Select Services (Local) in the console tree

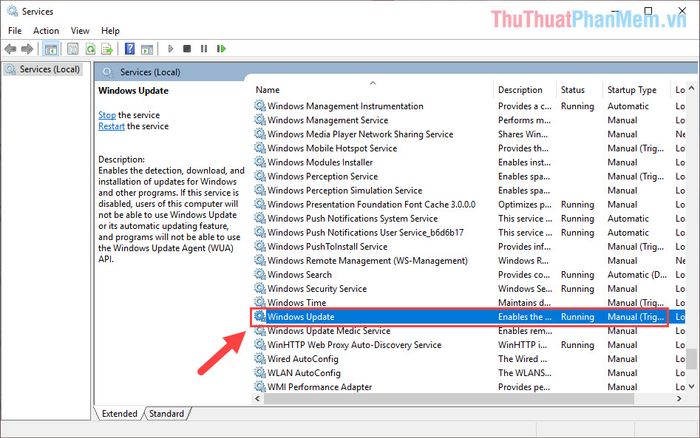pos(43,69)
